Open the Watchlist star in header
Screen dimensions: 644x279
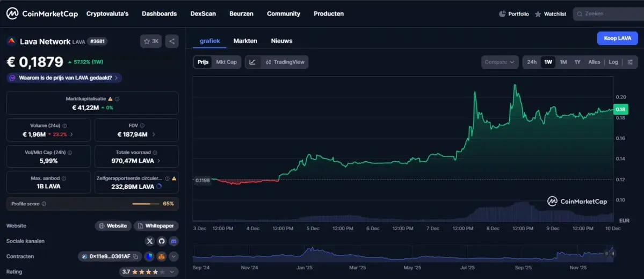[538, 14]
